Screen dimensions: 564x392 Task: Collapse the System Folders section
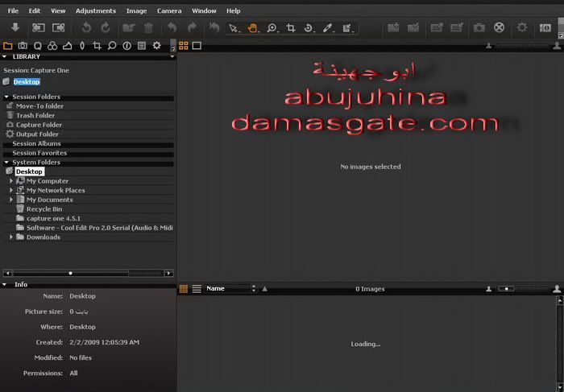coord(6,163)
